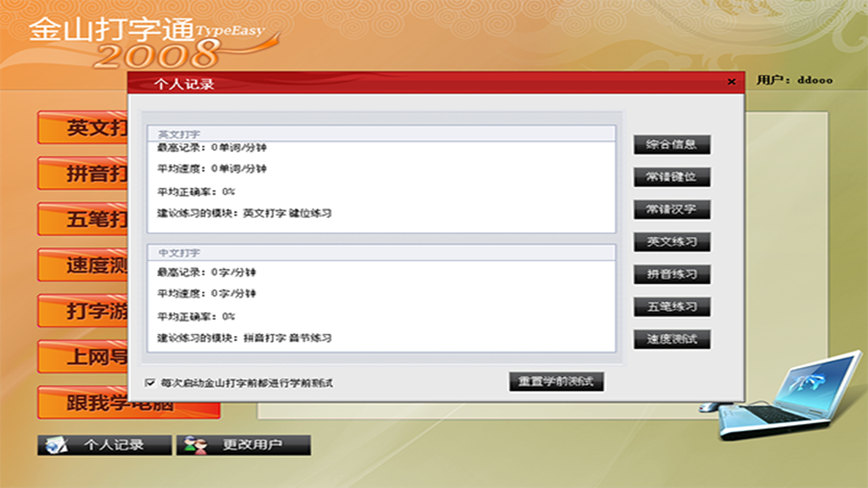The width and height of the screenshot is (868, 488).
Task: Uncheck 每次启动金山打字前都进行学前测试 checkbox
Action: (x=150, y=383)
